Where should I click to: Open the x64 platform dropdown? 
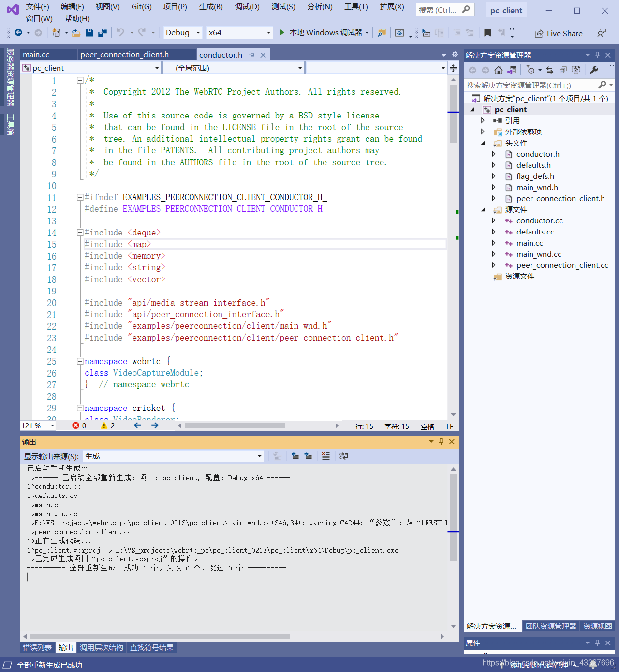click(239, 32)
